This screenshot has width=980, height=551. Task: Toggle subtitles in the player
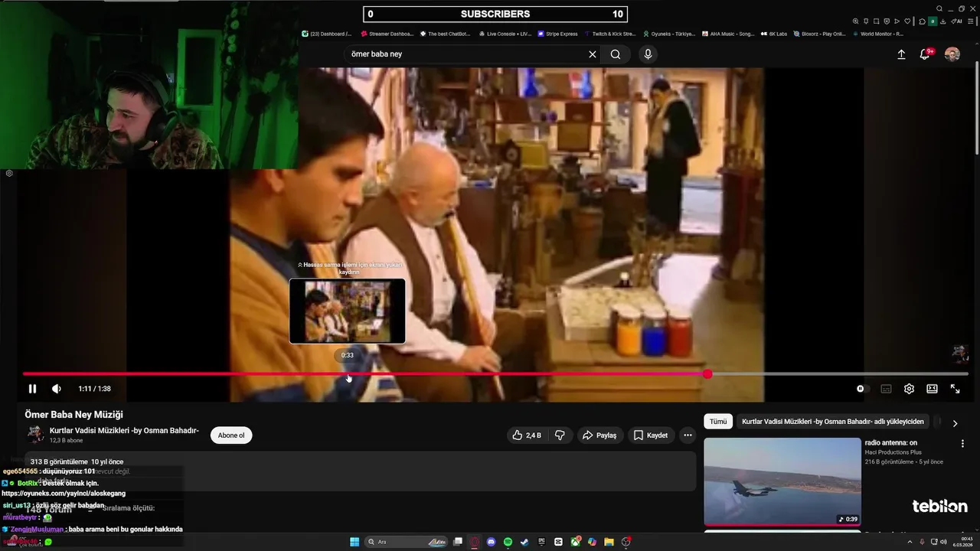[x=886, y=389]
